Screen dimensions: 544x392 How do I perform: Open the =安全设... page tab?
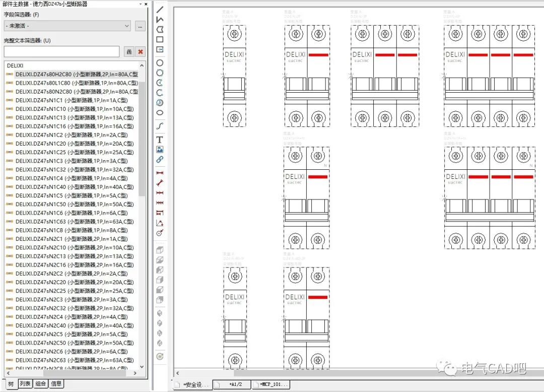click(x=192, y=385)
